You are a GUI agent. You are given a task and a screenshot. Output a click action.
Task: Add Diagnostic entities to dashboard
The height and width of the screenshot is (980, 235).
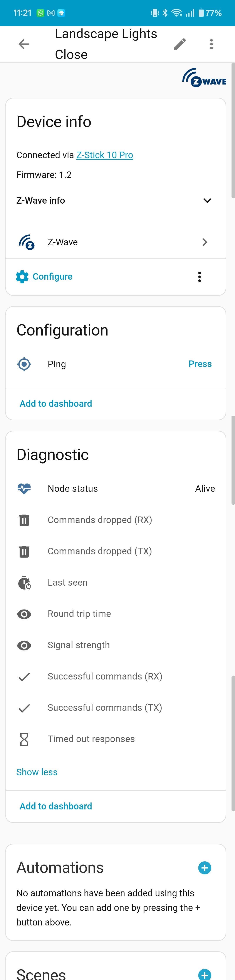[56, 806]
